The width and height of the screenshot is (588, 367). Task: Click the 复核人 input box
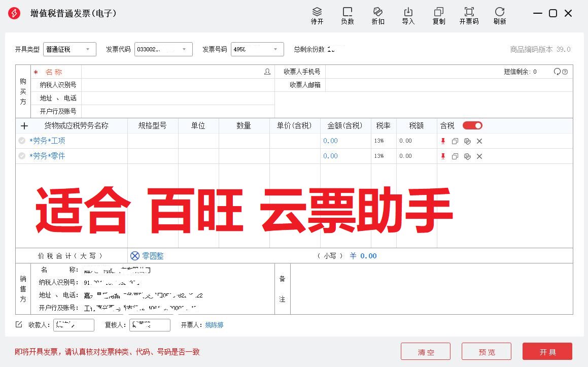(x=150, y=325)
